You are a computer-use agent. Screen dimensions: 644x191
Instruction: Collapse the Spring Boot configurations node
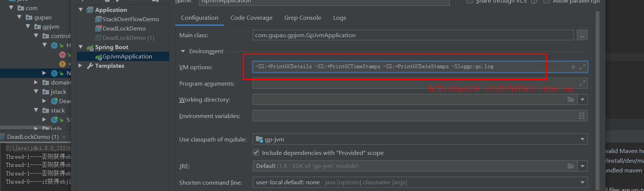click(x=81, y=47)
